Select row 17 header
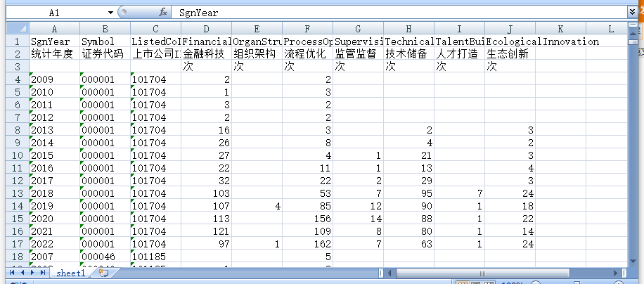The width and height of the screenshot is (644, 284). (18, 243)
